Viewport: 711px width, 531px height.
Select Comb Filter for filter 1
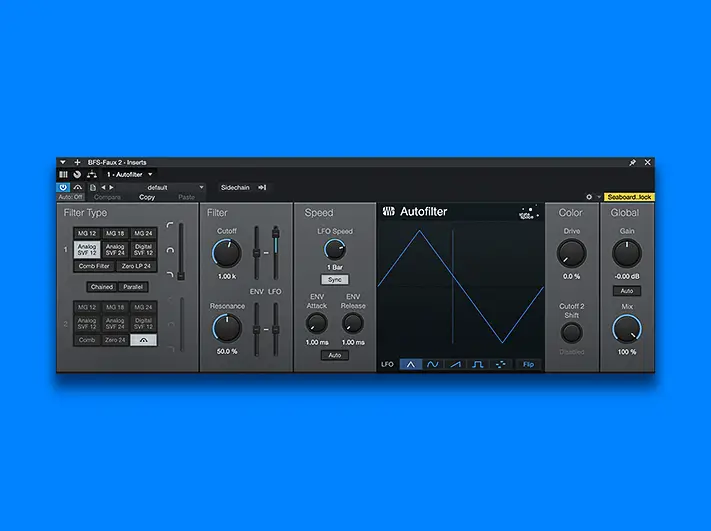[94, 266]
